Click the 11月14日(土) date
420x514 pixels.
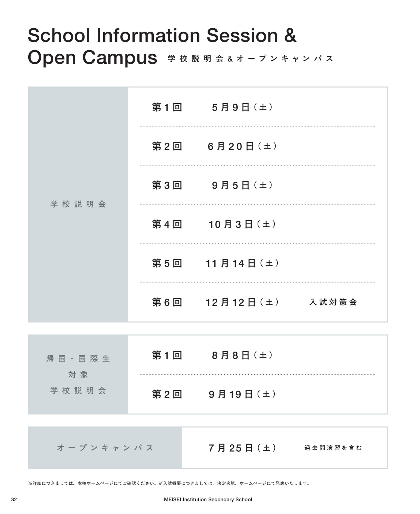242,263
